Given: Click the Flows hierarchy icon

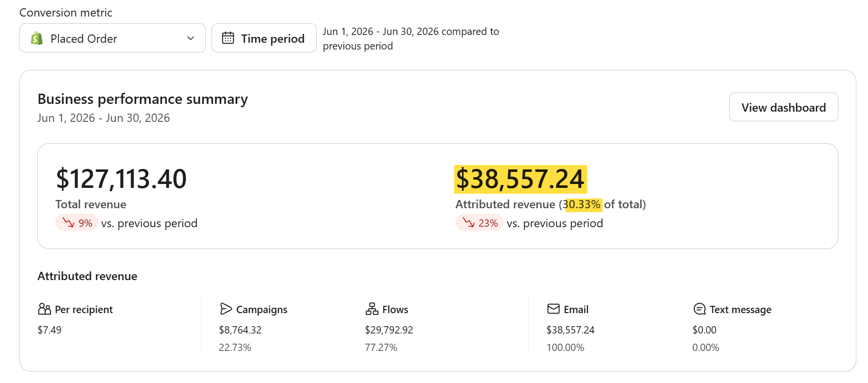Looking at the screenshot, I should pos(372,309).
